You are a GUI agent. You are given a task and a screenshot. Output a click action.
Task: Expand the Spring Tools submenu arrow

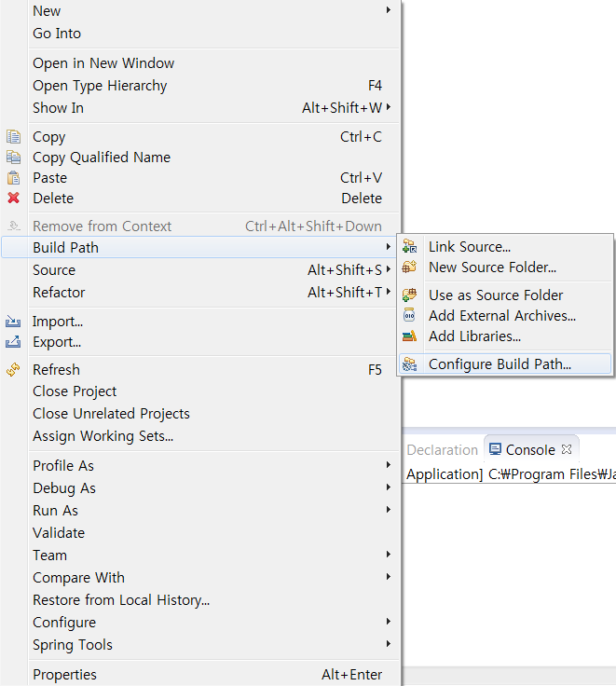pyautogui.click(x=388, y=643)
